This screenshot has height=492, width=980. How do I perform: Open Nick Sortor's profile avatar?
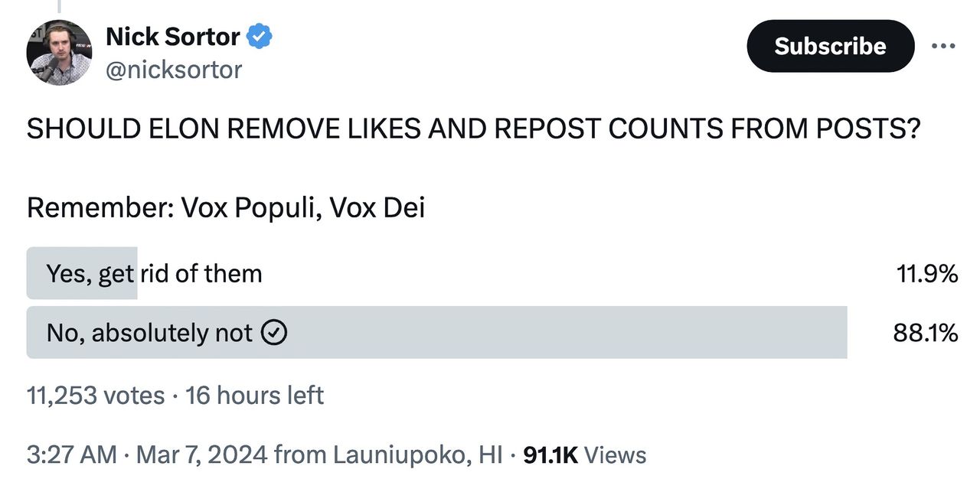click(x=59, y=53)
